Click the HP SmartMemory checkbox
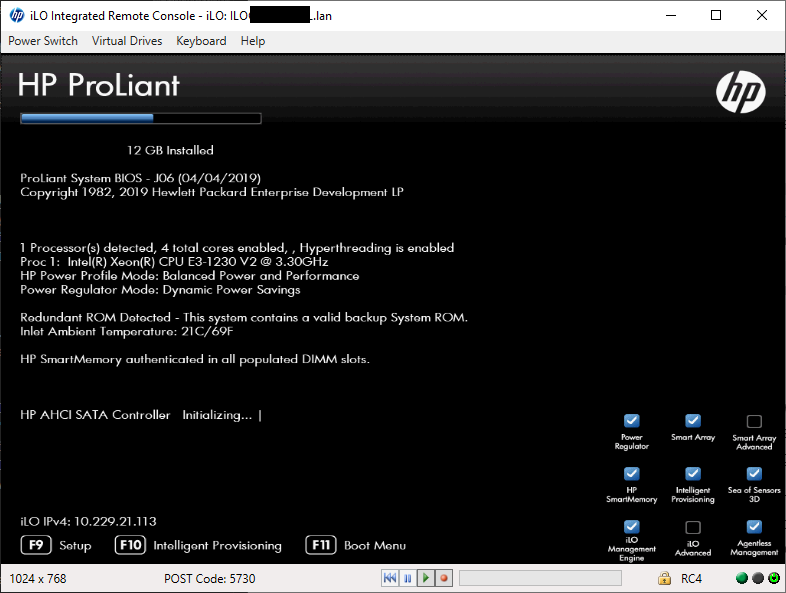Image resolution: width=786 pixels, height=593 pixels. 632,473
